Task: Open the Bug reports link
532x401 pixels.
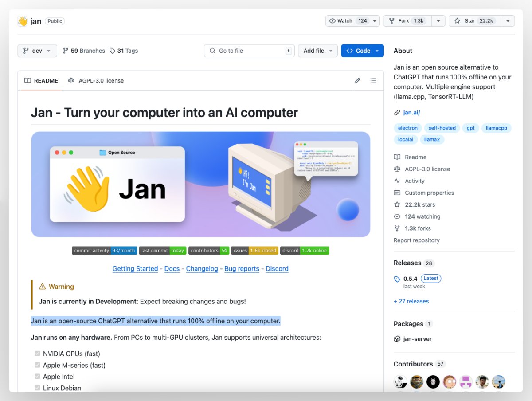Action: point(242,269)
